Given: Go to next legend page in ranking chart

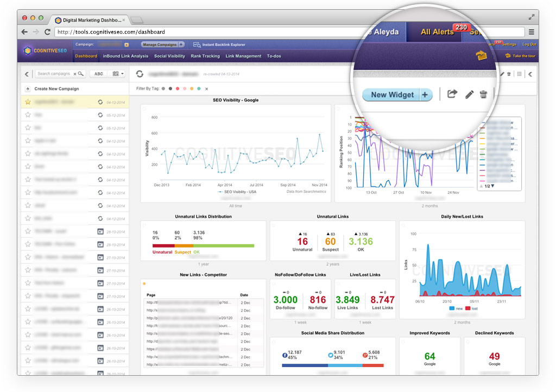Looking at the screenshot, I should [492, 186].
